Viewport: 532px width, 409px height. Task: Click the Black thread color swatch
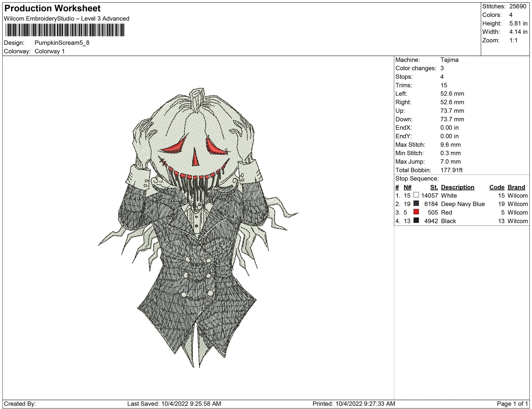(x=416, y=220)
